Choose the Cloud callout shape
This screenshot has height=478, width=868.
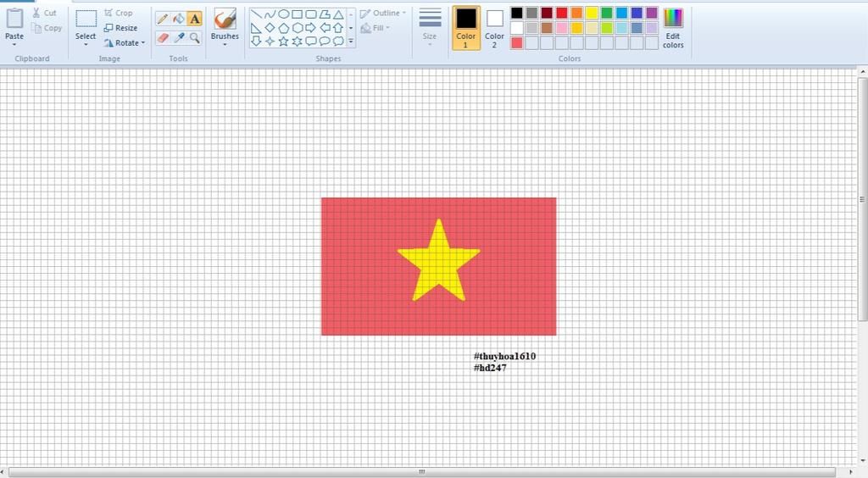[337, 41]
